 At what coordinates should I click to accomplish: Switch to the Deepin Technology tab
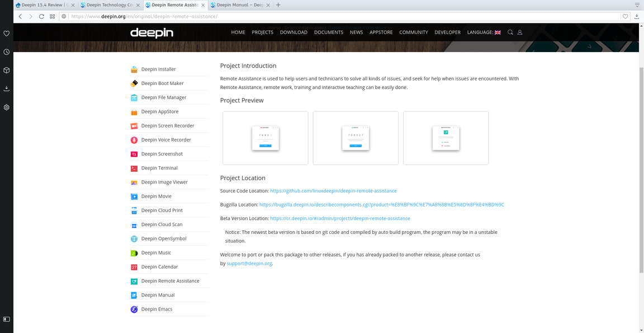click(x=110, y=5)
